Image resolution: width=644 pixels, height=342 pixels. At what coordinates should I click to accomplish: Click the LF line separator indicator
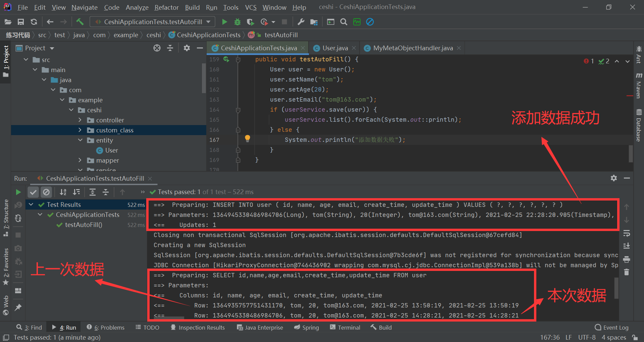coord(569,337)
